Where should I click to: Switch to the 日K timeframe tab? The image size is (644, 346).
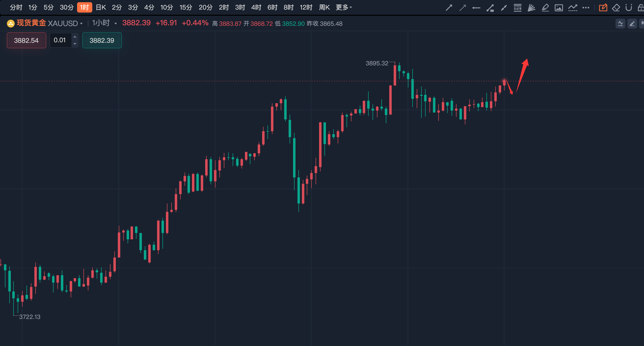tap(101, 8)
